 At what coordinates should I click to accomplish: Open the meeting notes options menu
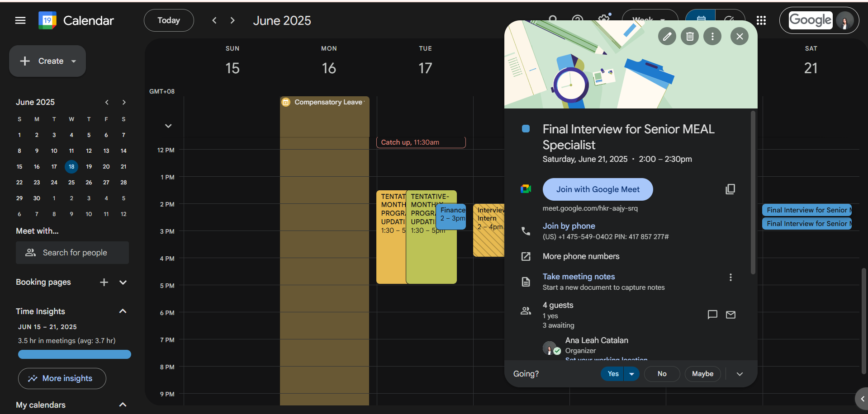730,277
